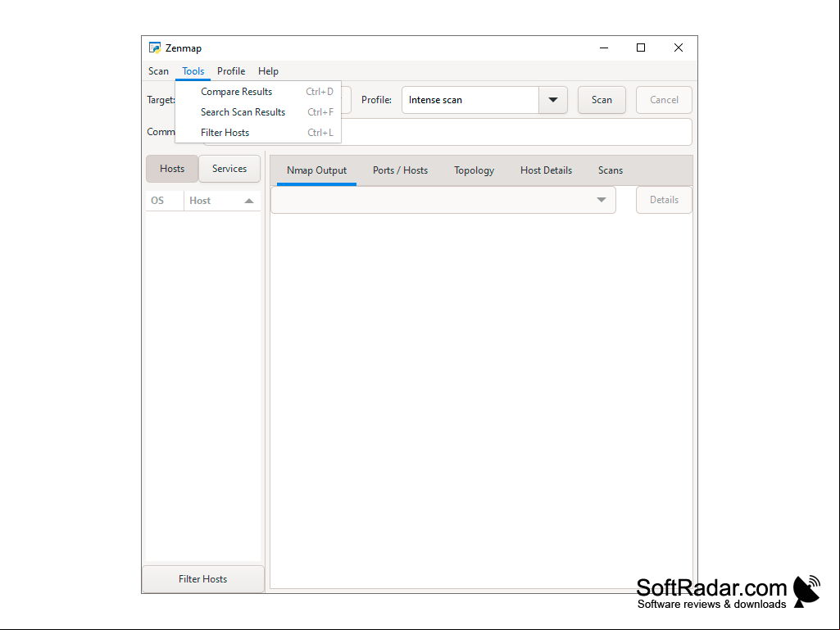This screenshot has height=630, width=840.
Task: Close the open Tools menu
Action: pos(193,71)
